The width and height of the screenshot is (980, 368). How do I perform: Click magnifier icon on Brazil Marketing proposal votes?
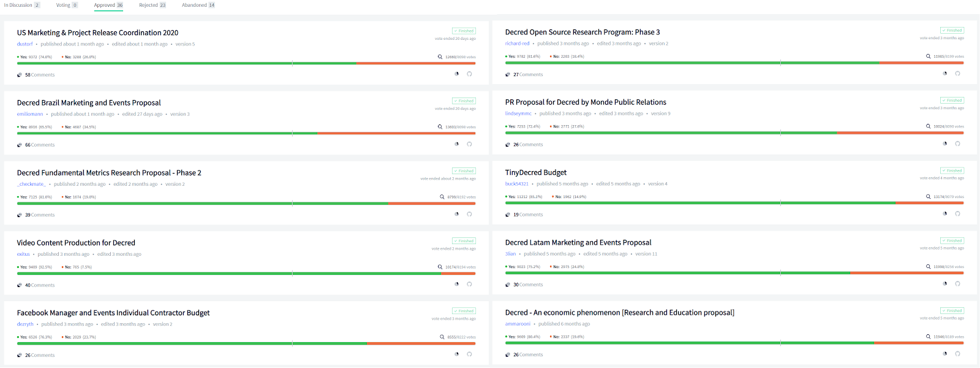[x=440, y=127]
